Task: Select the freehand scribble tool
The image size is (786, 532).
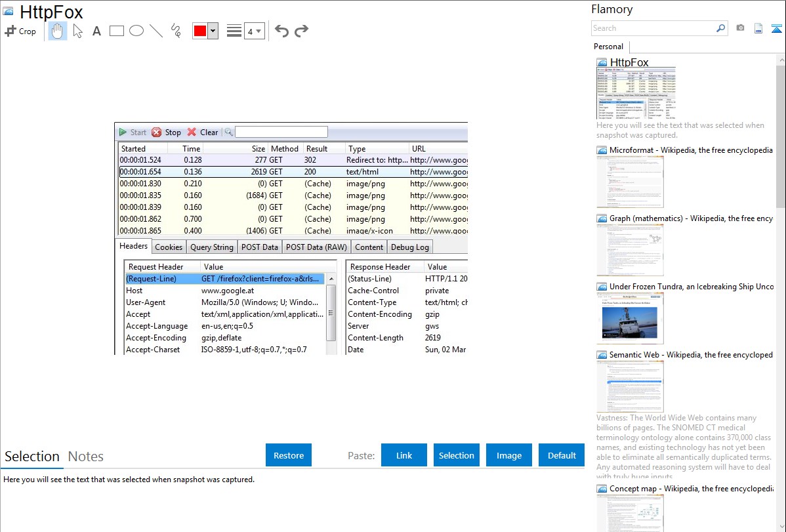Action: click(x=176, y=31)
